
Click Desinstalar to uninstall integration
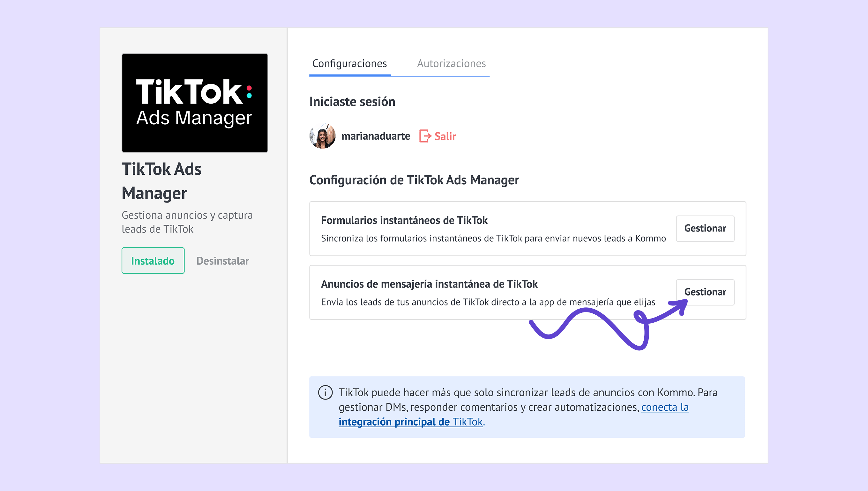[222, 261]
